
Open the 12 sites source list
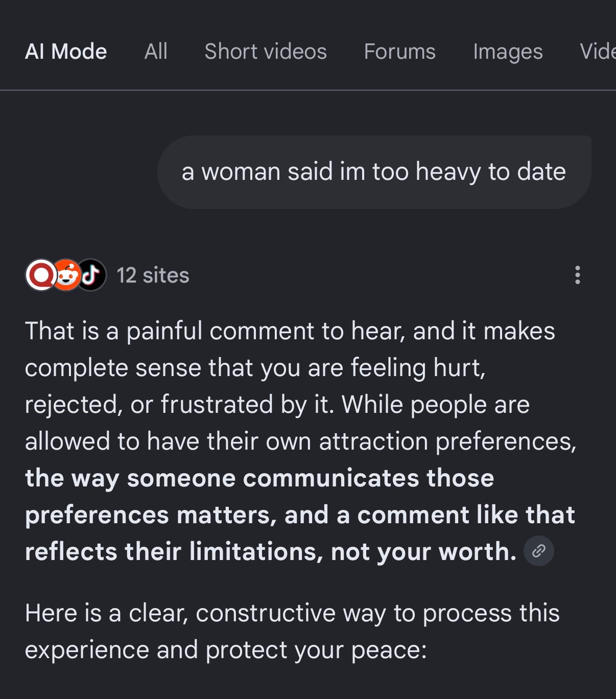pos(153,275)
